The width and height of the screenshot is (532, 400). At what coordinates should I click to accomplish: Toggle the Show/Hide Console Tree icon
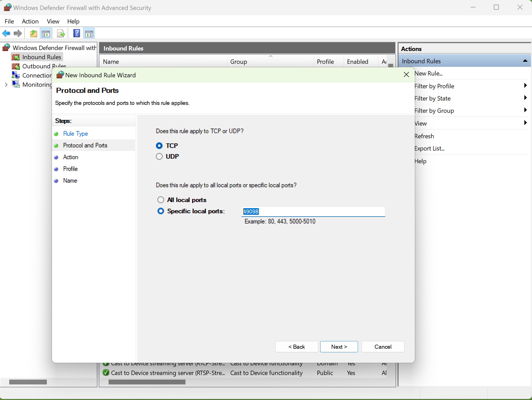coord(46,33)
